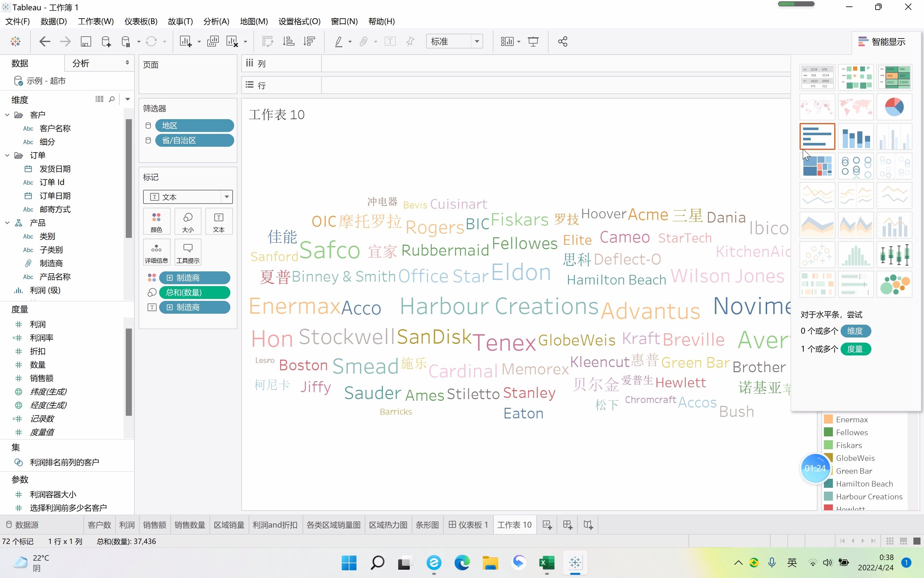Viewport: 924px width, 578px height.
Task: Open Excel from the taskbar
Action: pos(547,563)
